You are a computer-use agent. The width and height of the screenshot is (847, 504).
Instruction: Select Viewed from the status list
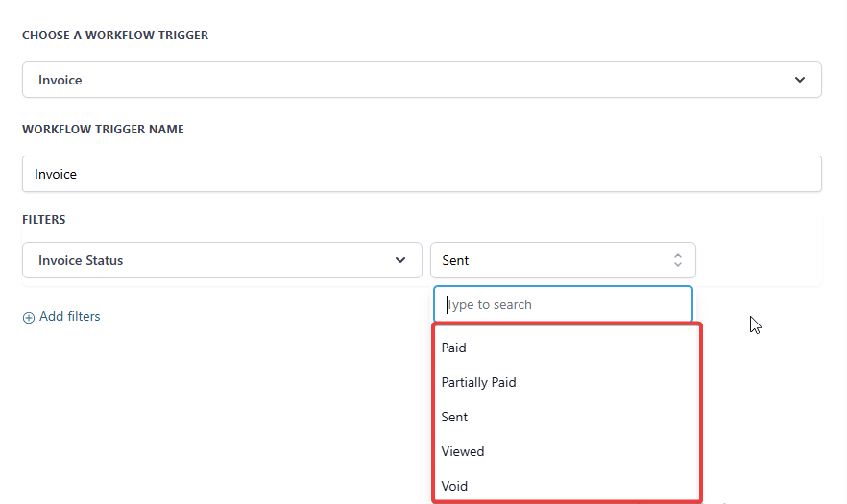coord(463,451)
